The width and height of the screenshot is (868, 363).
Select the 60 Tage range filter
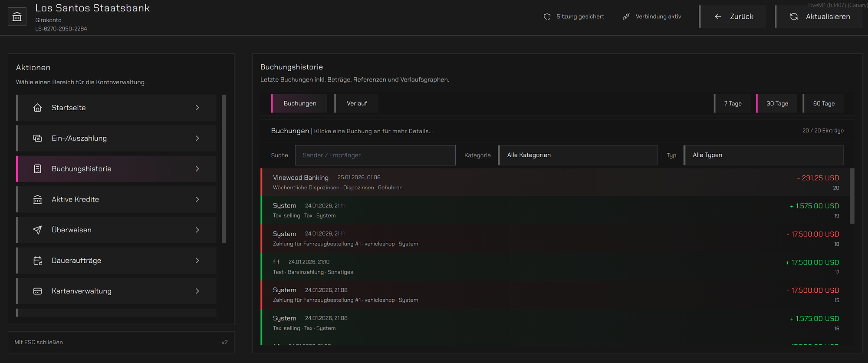(x=823, y=103)
